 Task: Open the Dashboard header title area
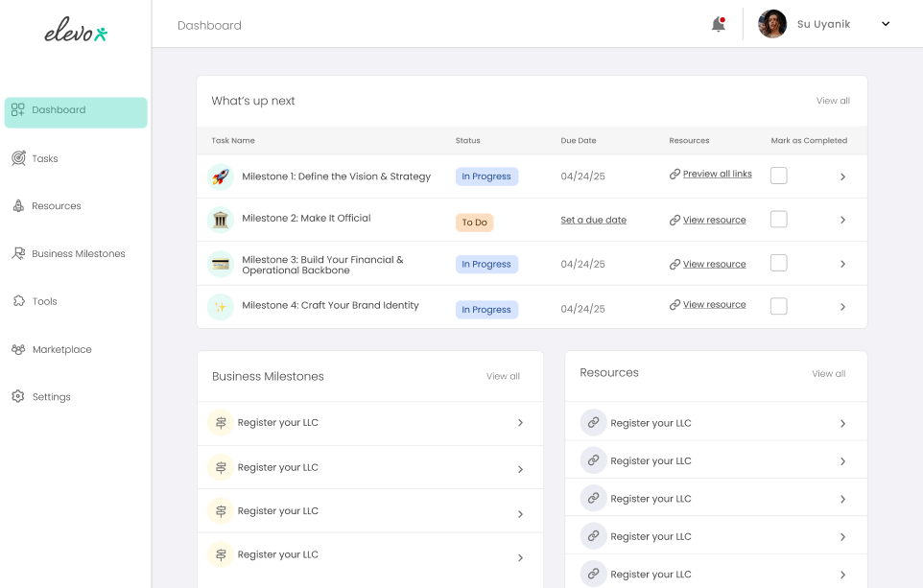pos(209,26)
